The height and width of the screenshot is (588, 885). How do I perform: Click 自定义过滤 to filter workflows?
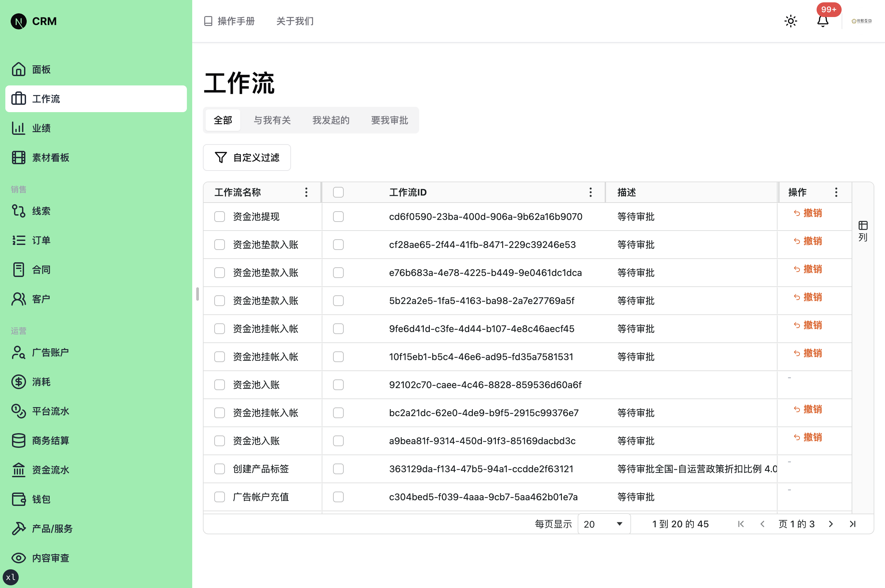[247, 158]
